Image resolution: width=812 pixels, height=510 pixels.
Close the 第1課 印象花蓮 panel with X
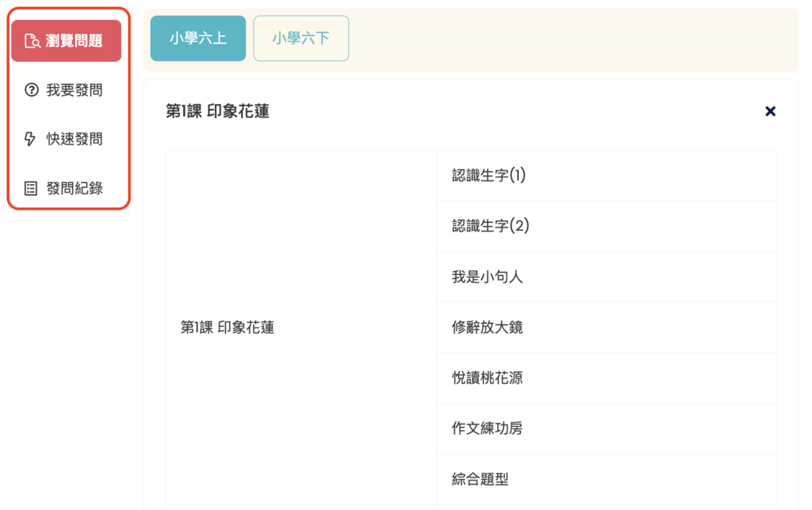[x=770, y=111]
